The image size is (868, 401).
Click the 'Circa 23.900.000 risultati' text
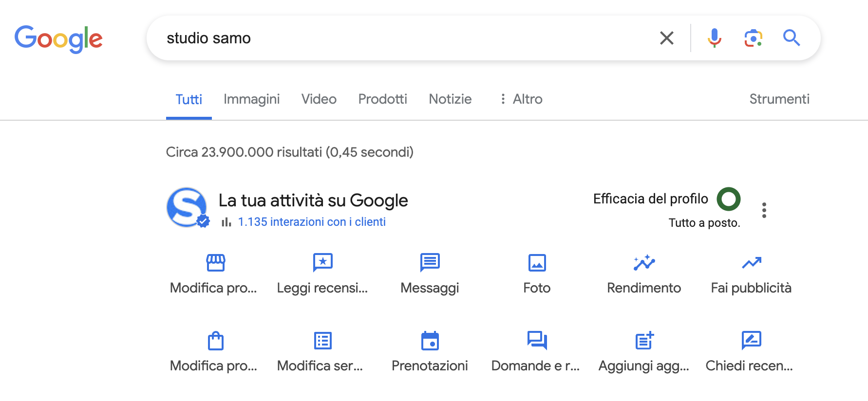pos(244,152)
